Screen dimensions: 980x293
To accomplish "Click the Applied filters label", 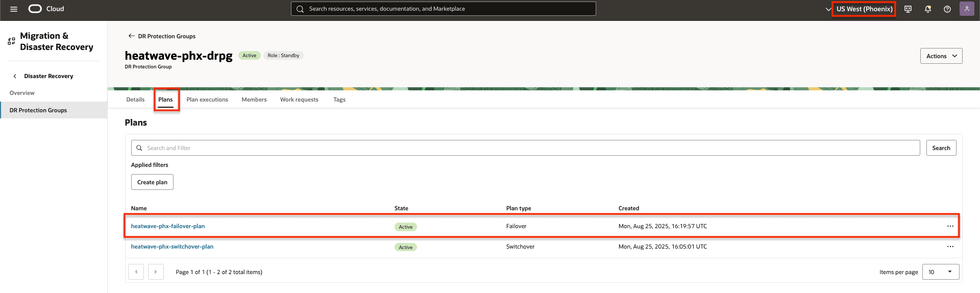I will (150, 165).
